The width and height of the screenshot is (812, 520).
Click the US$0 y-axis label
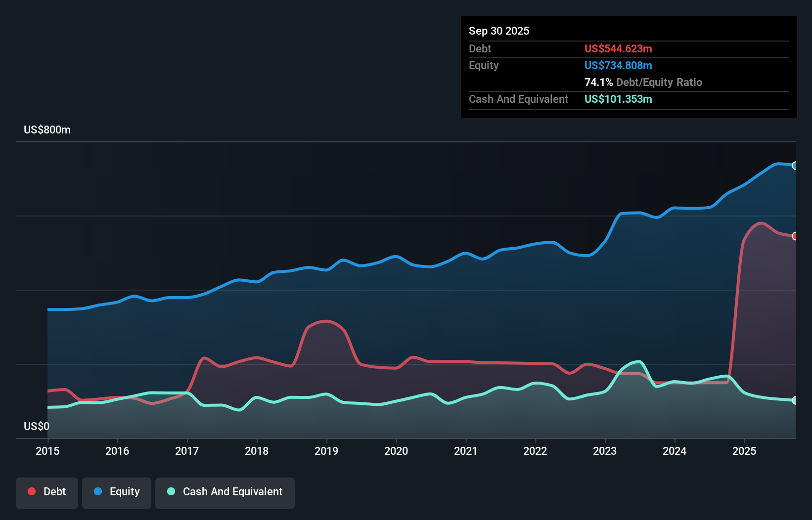(x=37, y=426)
